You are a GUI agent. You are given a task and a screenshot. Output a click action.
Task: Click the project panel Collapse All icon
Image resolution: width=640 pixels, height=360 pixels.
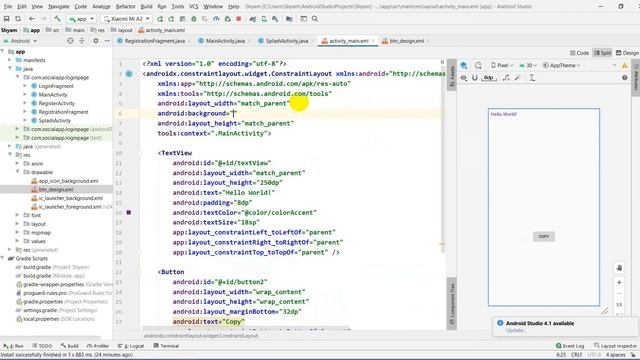82,41
